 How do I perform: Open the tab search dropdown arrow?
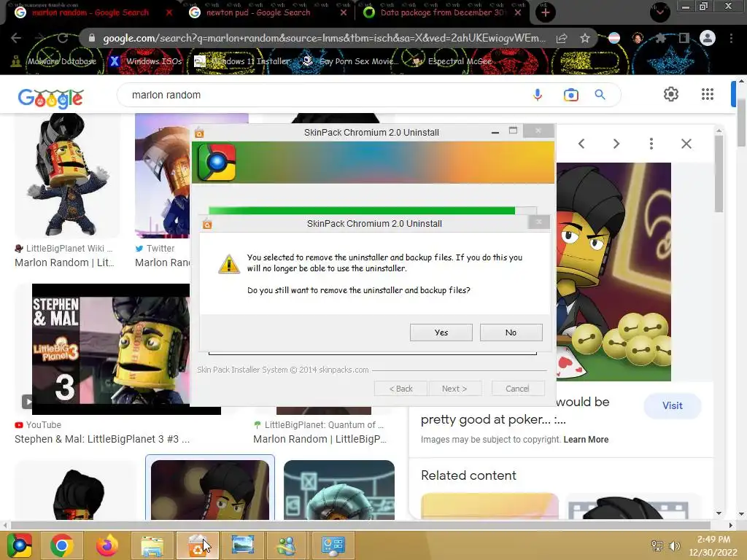click(x=659, y=12)
